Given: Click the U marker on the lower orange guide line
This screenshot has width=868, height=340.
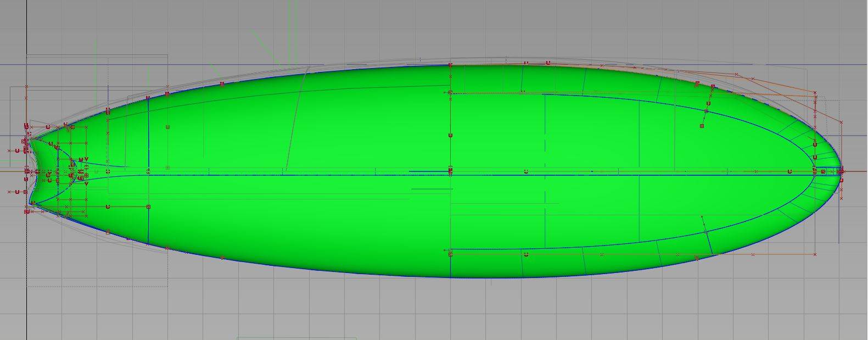Looking at the screenshot, I should tap(526, 255).
